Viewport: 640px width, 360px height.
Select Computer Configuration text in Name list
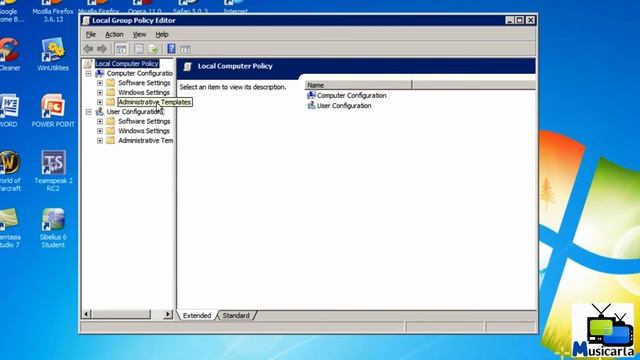click(351, 95)
